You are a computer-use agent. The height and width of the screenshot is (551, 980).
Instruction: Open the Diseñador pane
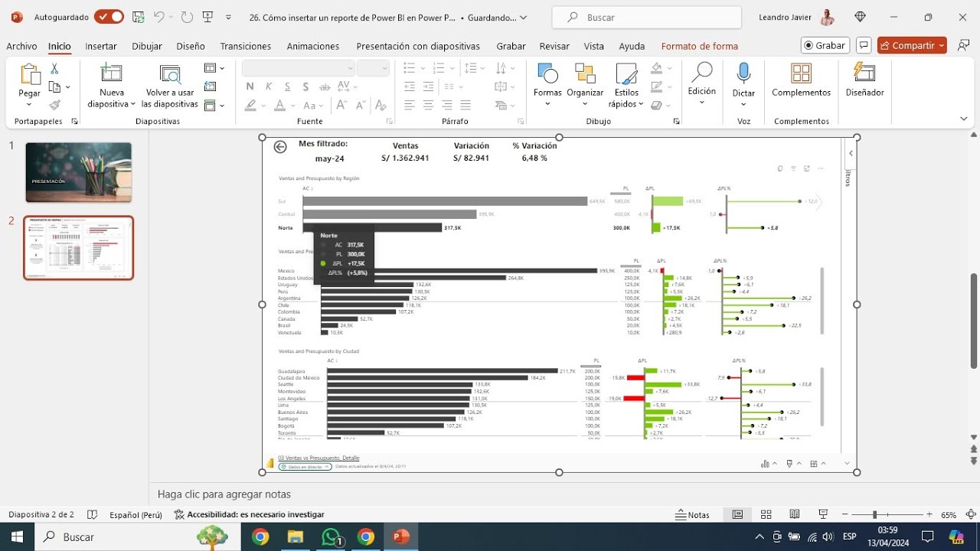(864, 80)
